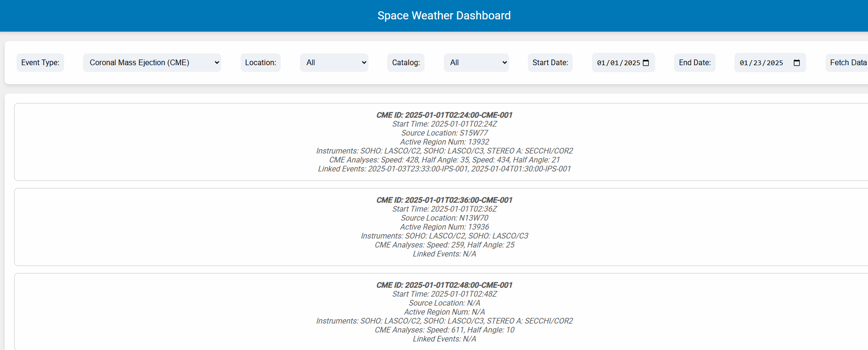Click the Start Date: label

550,62
